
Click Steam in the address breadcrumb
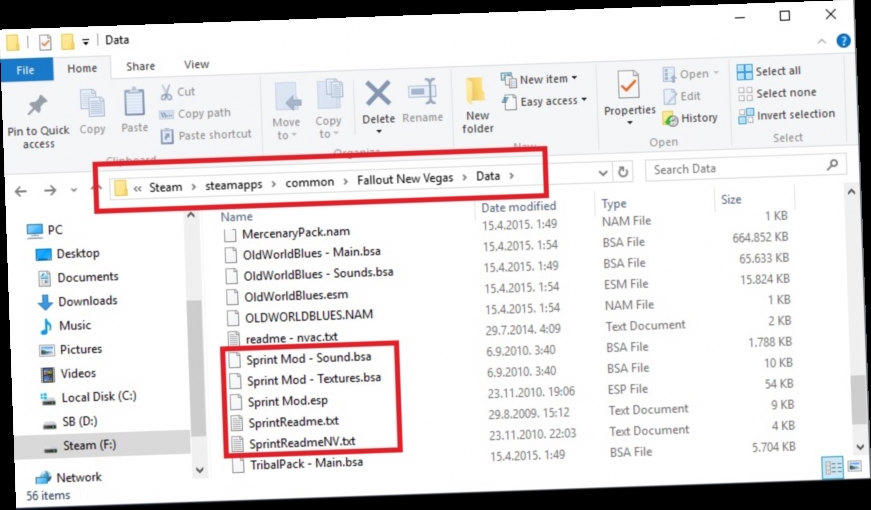[x=166, y=187]
